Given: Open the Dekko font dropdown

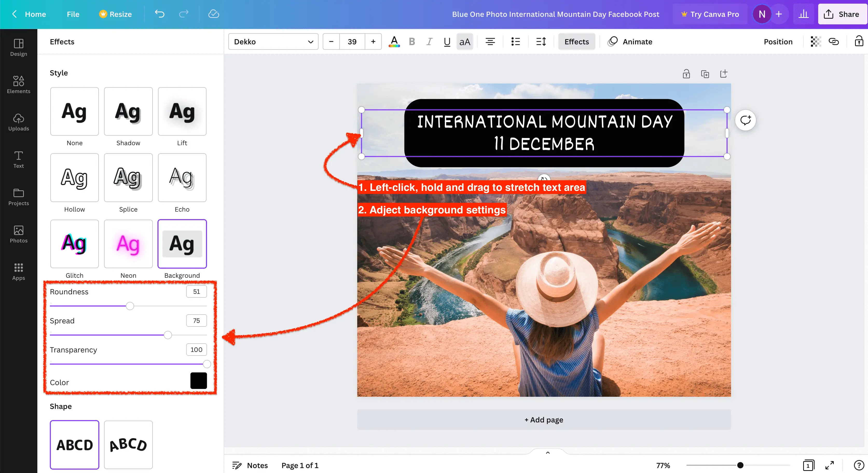Looking at the screenshot, I should 273,42.
